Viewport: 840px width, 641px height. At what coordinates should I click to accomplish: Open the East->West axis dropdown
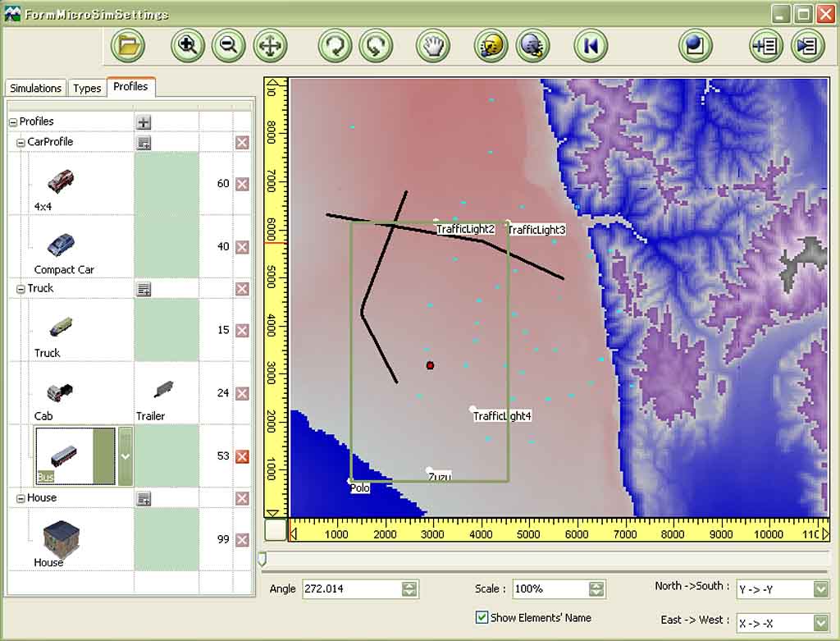coord(821,623)
